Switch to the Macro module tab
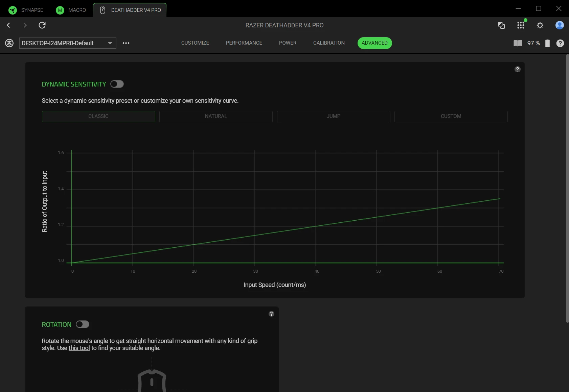This screenshot has width=569, height=392. [71, 10]
